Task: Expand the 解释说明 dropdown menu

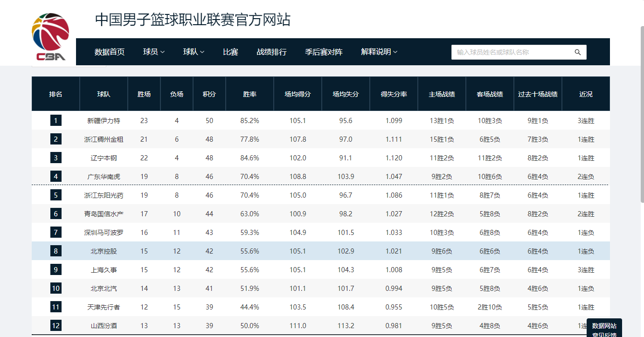Action: (379, 52)
